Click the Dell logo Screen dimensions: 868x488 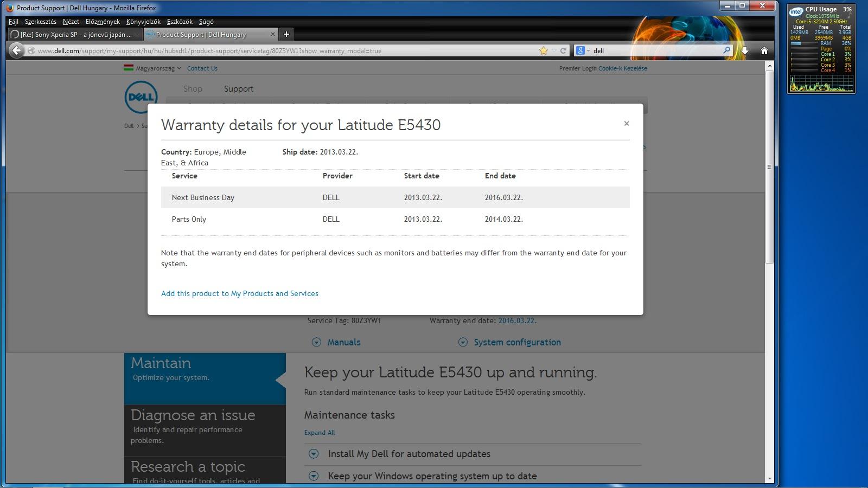coord(141,97)
